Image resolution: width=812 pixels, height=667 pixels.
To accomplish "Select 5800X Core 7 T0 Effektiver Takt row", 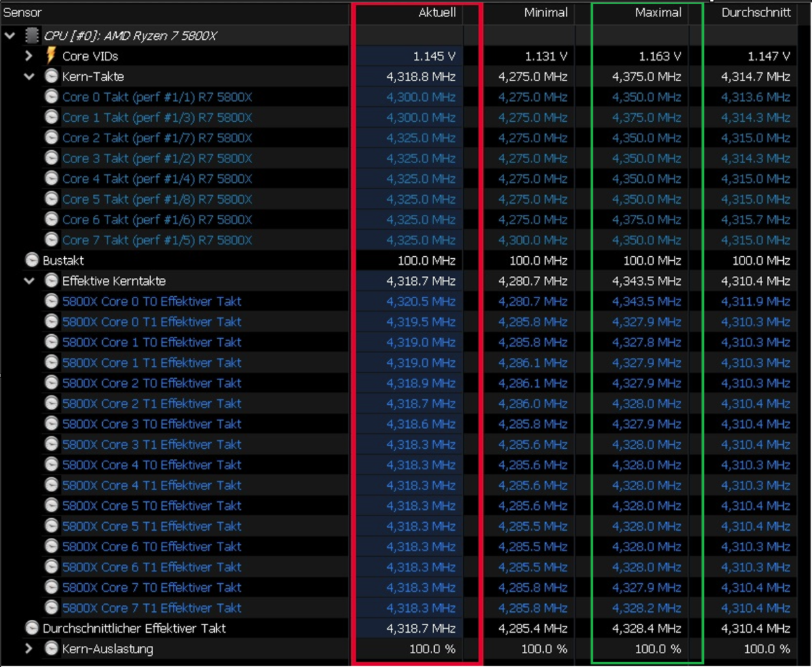I will pyautogui.click(x=152, y=587).
